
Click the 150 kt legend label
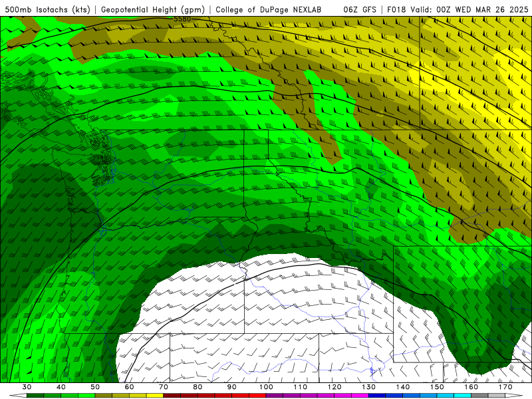point(437,387)
